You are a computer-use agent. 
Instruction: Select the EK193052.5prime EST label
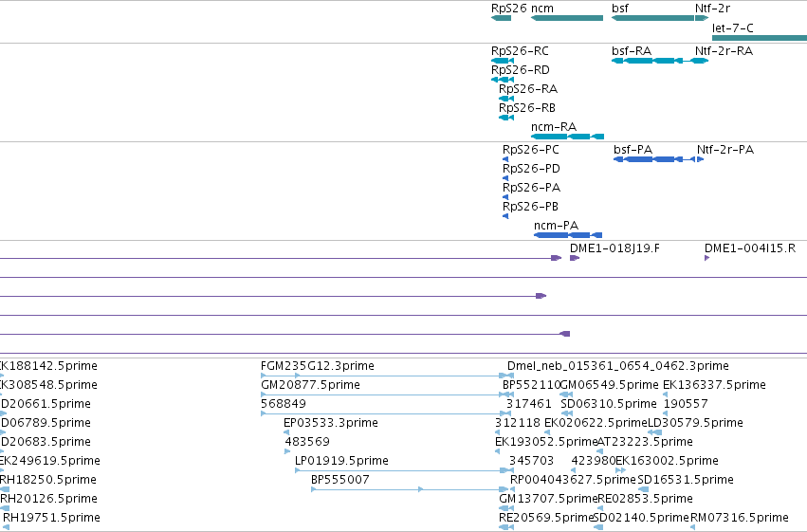[546, 442]
